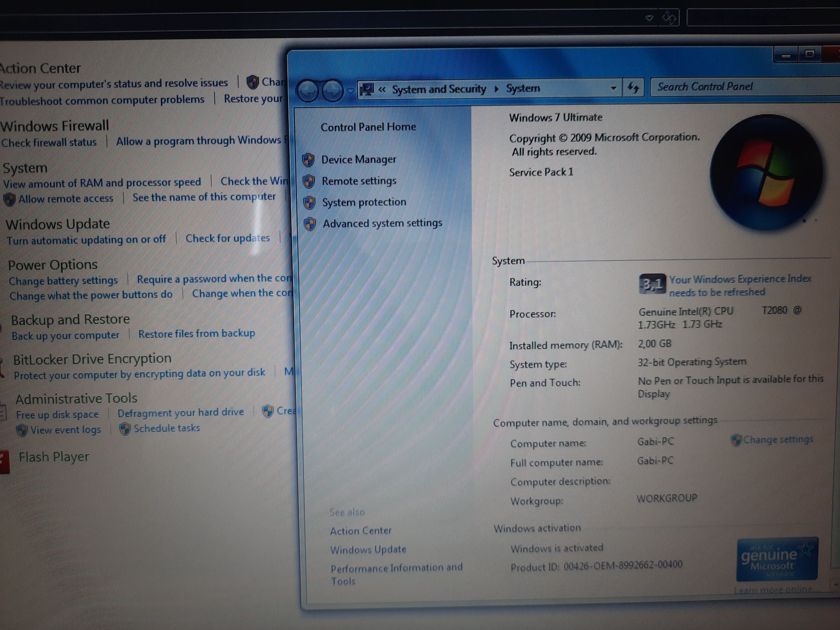Click the shield icon beside View event logs

(x=21, y=430)
